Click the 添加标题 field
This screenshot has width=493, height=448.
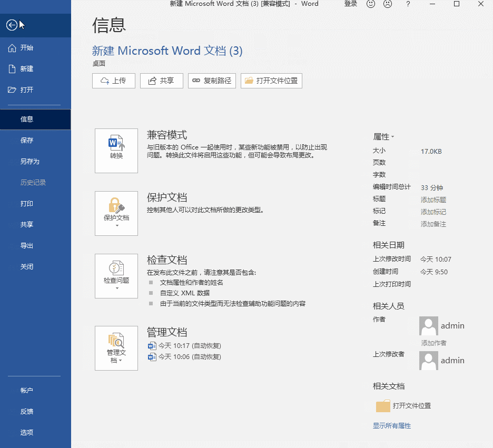433,200
